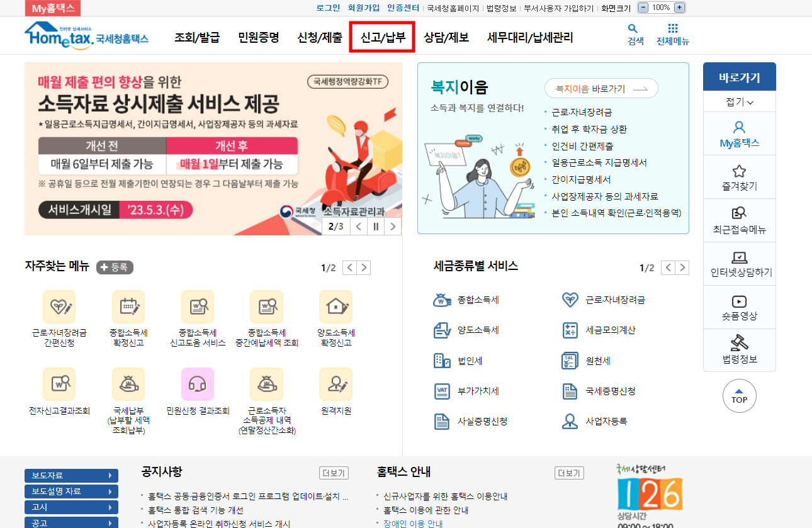Click 126 국세상담센터 image
Image resolution: width=812 pixels, height=528 pixels.
point(650,495)
